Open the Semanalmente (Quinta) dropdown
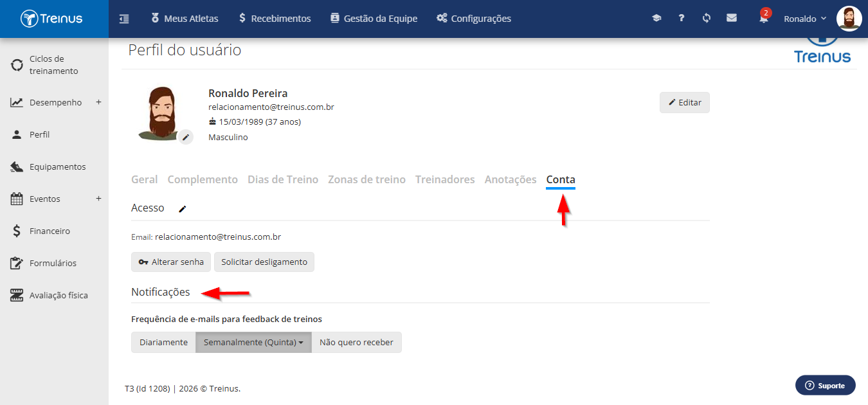 click(x=253, y=342)
